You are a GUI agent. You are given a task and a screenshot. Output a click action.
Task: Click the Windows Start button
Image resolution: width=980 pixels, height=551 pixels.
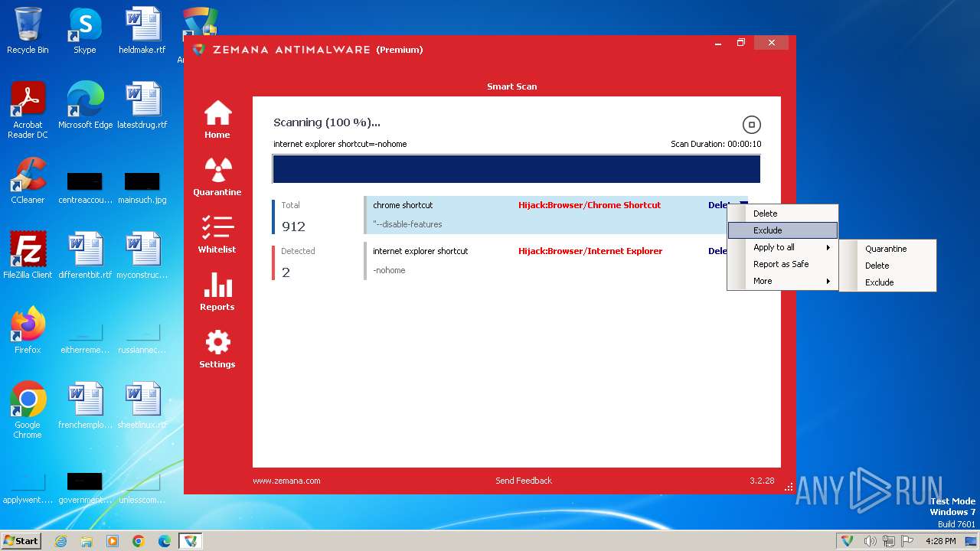21,540
